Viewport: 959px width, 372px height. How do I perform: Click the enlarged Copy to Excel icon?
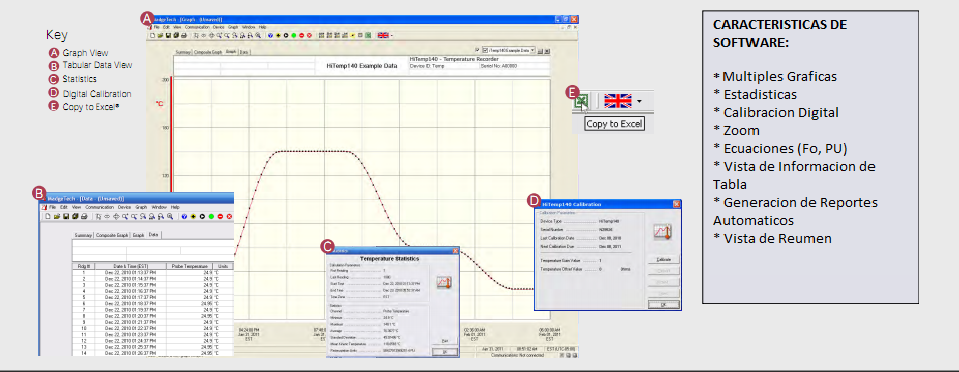[580, 101]
